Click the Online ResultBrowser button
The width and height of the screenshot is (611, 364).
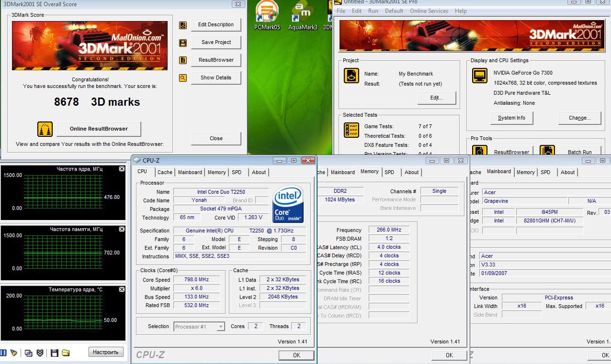click(x=99, y=129)
